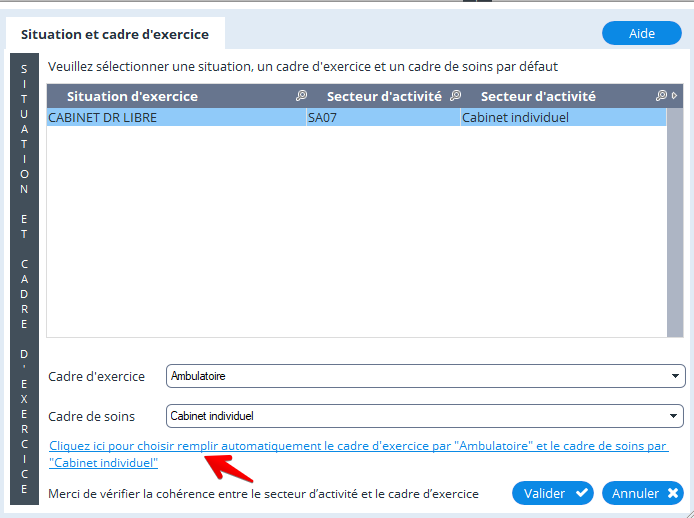Cancel the dialog with the Annuler button
The height and width of the screenshot is (518, 694).
tap(643, 493)
